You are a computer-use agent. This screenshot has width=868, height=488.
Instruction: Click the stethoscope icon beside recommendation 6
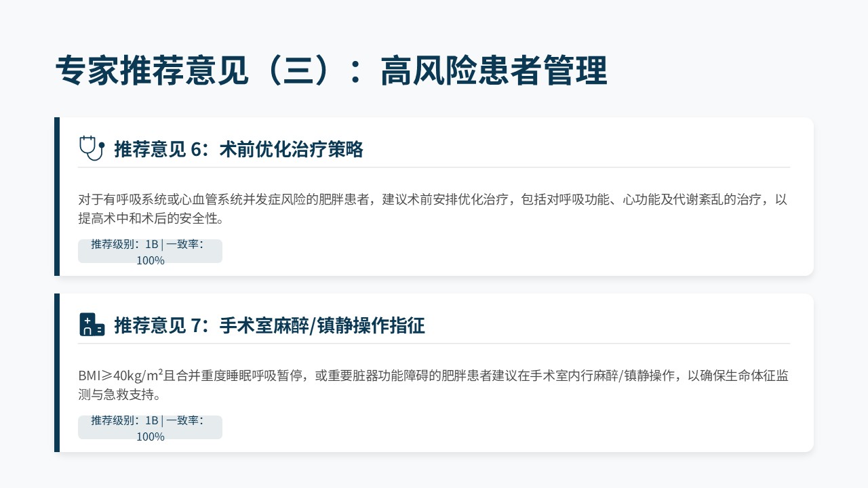(x=92, y=148)
